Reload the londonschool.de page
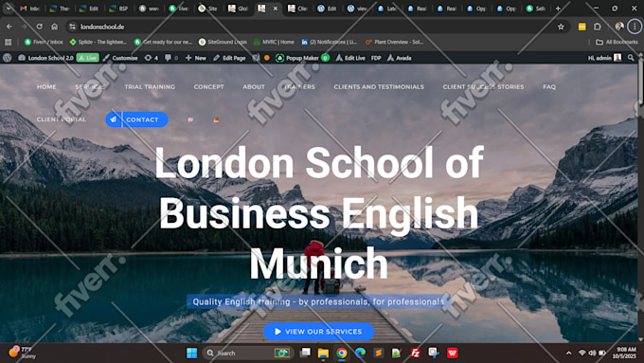The image size is (644, 363). click(x=40, y=27)
